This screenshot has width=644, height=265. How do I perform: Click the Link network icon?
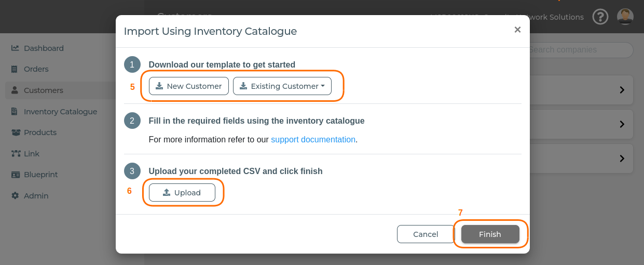pos(15,154)
